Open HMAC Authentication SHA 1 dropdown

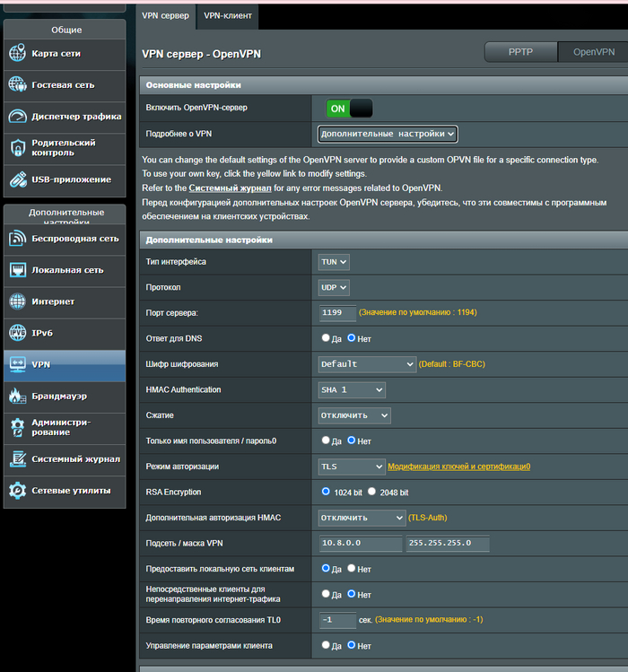click(352, 390)
